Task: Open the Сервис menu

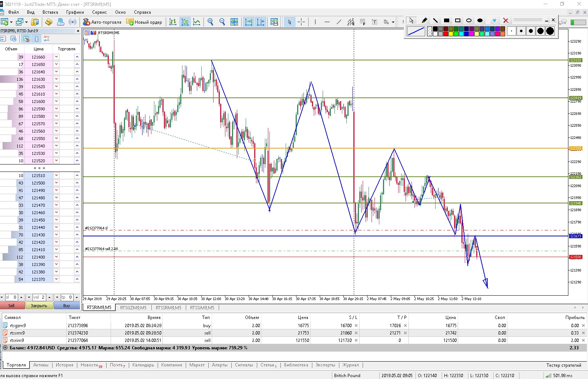Action: [99, 12]
